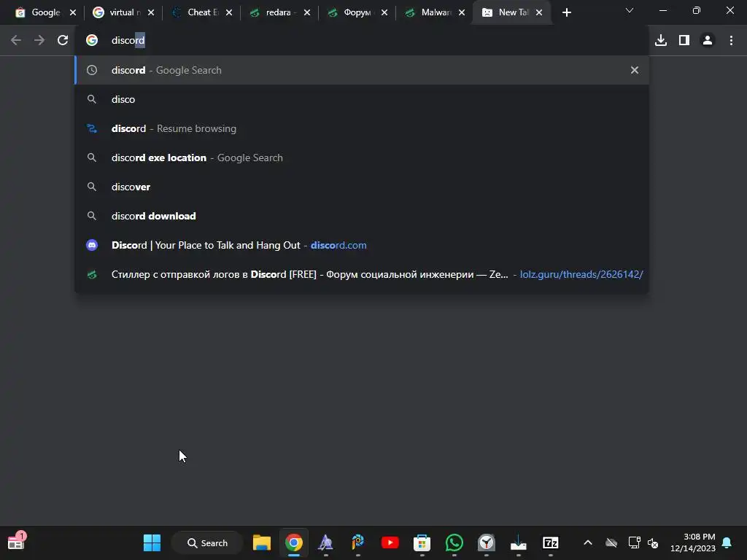Click the address bar containing discord
747x560 pixels.
(x=362, y=41)
